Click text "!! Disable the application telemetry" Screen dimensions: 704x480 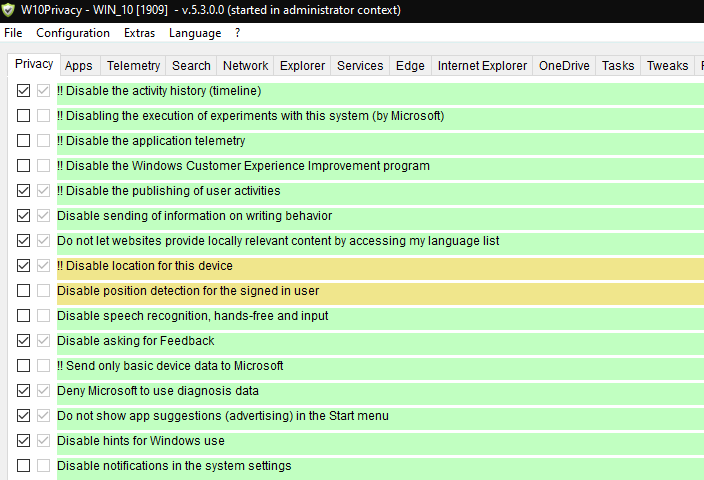(151, 141)
